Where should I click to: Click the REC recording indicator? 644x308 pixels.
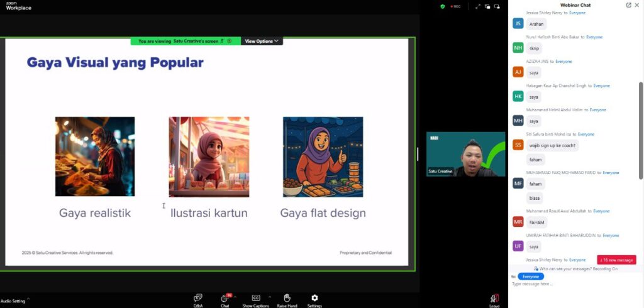[x=455, y=6]
